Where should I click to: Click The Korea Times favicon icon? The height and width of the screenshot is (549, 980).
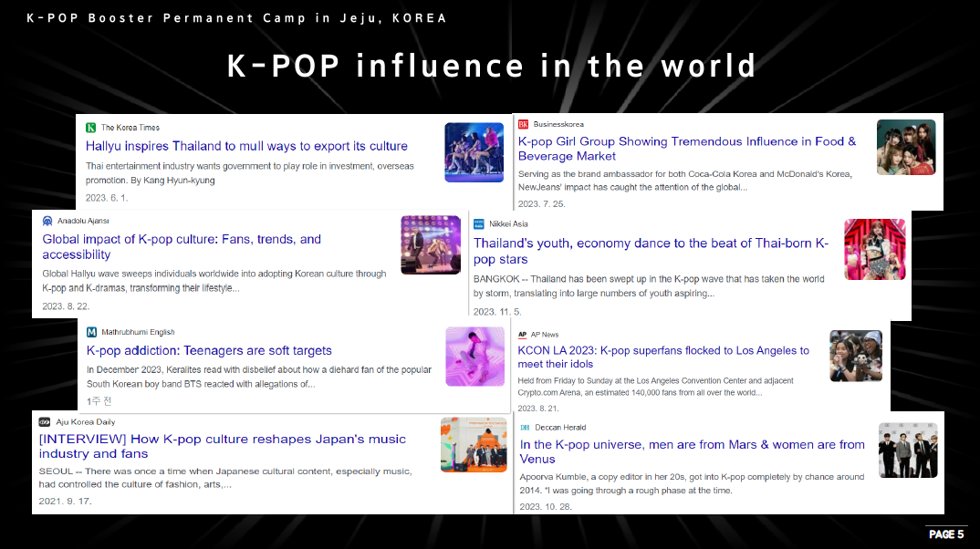tap(90, 128)
